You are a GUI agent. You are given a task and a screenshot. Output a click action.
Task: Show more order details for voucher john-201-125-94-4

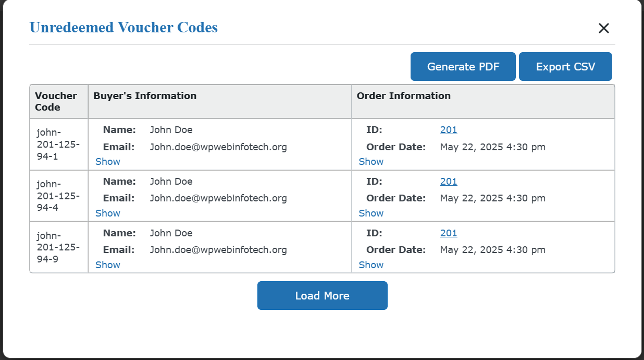(371, 213)
